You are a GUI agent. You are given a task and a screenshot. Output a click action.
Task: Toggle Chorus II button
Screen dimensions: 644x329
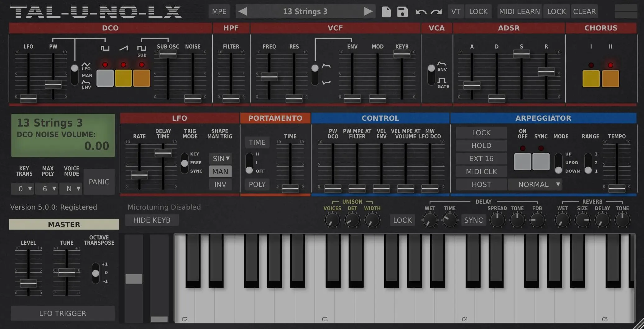point(610,79)
